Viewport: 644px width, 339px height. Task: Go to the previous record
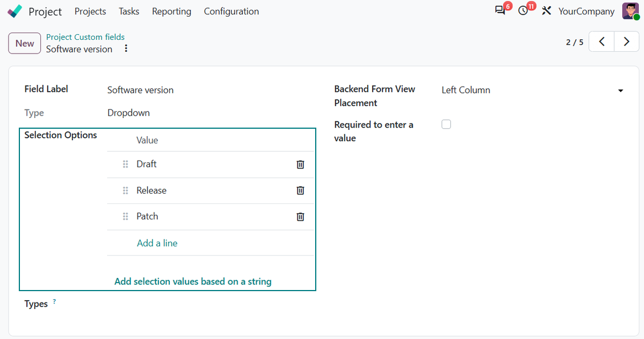click(x=602, y=42)
